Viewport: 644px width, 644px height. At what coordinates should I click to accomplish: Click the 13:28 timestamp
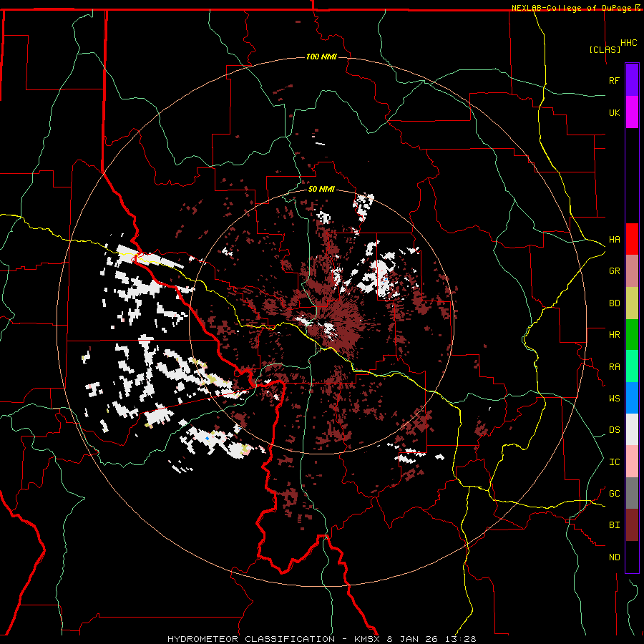(x=461, y=639)
